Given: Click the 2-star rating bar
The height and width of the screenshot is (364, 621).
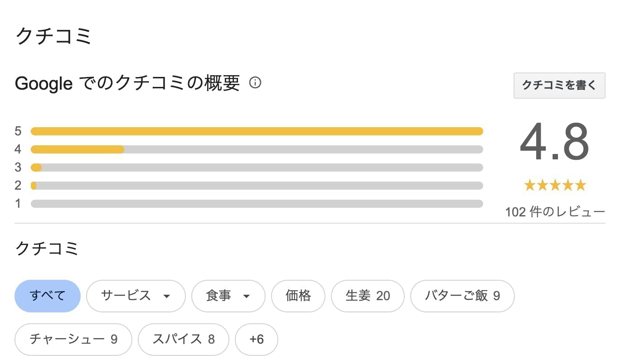Looking at the screenshot, I should (257, 186).
